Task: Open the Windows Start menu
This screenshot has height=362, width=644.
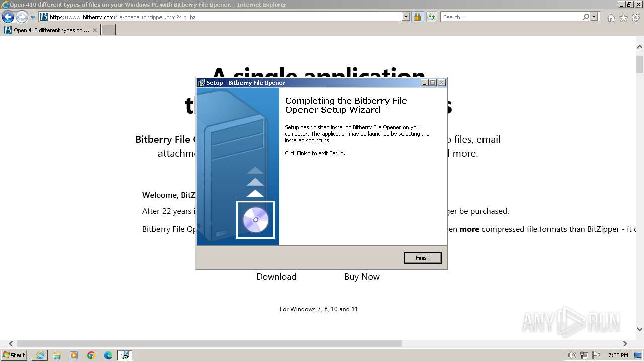Action: point(14,355)
